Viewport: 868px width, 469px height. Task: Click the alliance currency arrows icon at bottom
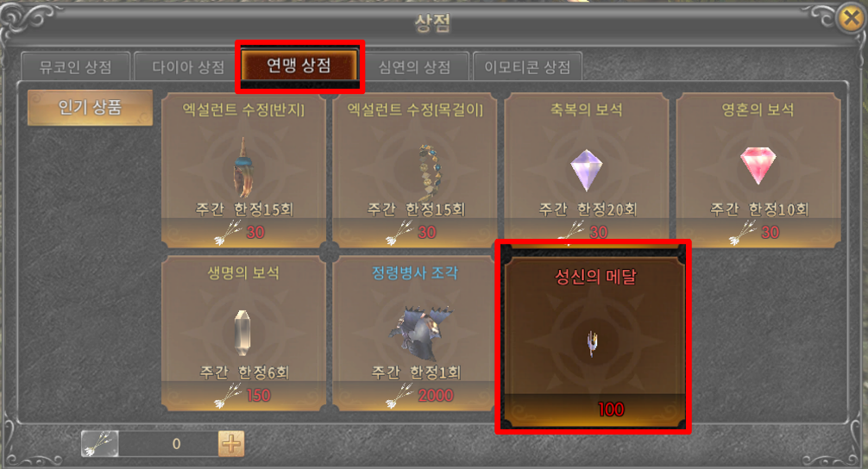coord(100,443)
